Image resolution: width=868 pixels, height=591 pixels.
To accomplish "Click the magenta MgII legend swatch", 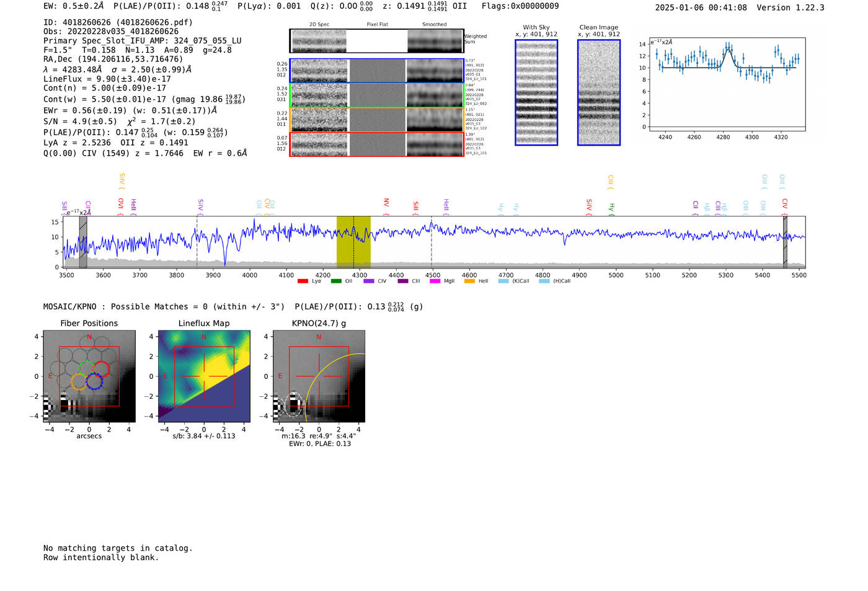I will [x=435, y=281].
